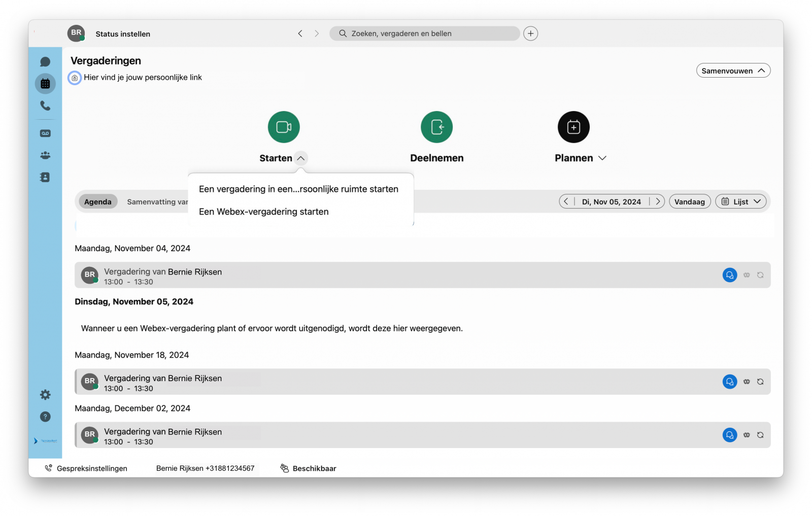Click the green Starten video camera icon

click(x=284, y=127)
